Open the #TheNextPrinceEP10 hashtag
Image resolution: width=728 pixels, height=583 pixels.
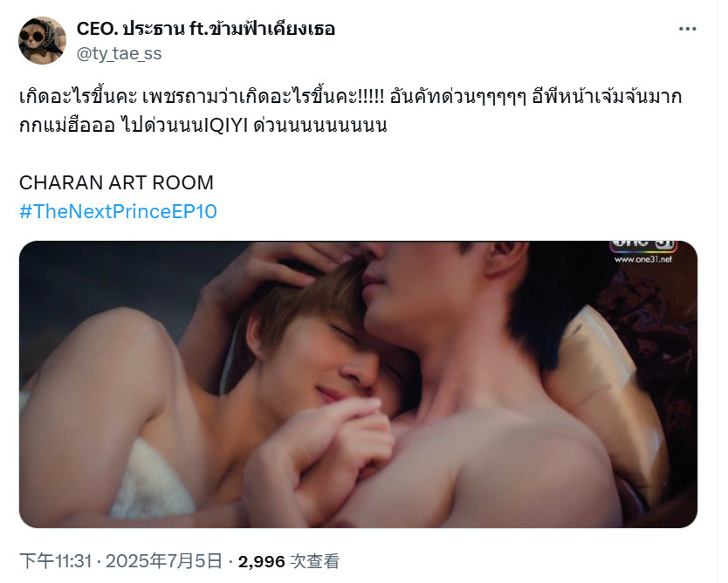(x=118, y=212)
